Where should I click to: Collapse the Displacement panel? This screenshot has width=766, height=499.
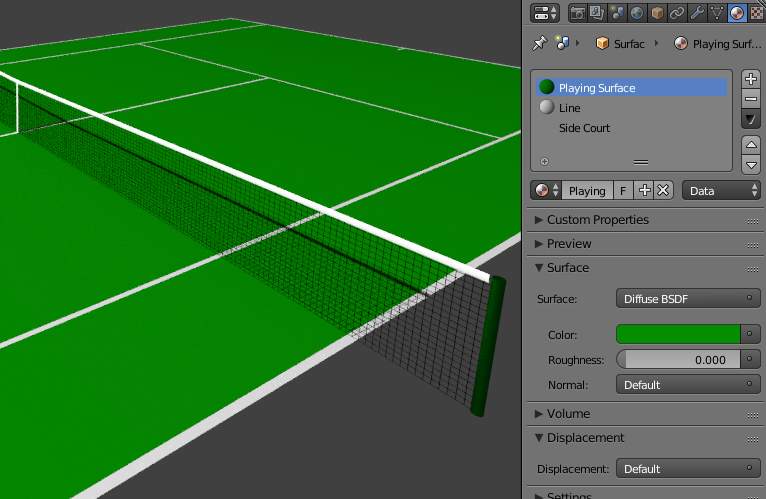(x=539, y=438)
